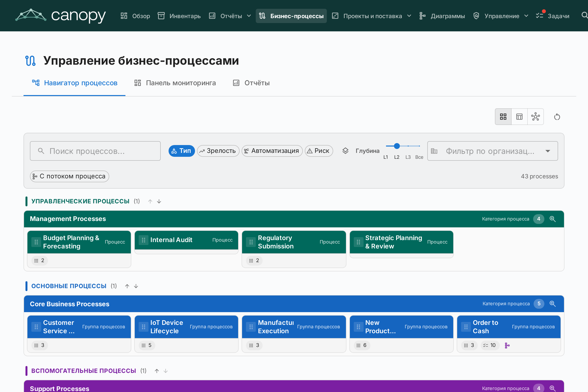
Task: Click 'Процесс' label on Regulatory Submission card
Action: coord(330,242)
